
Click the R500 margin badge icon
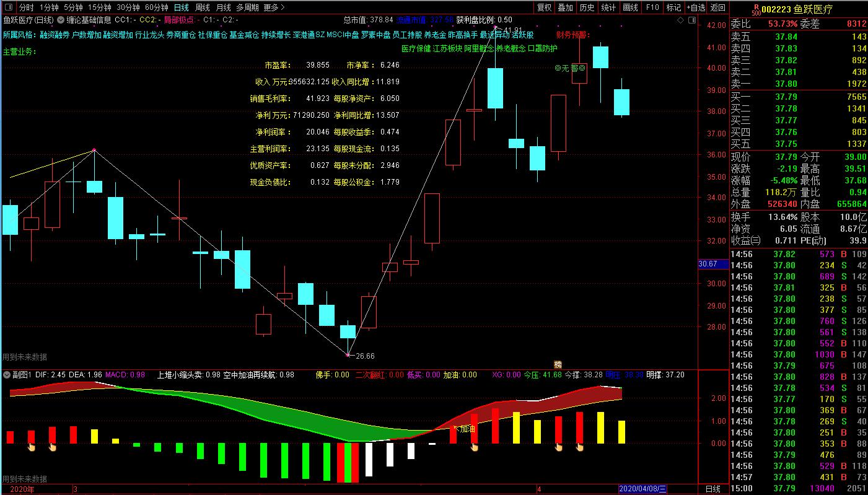(x=755, y=9)
